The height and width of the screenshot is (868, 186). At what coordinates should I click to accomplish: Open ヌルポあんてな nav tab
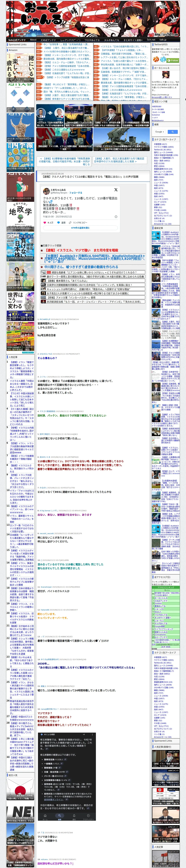click(x=111, y=40)
